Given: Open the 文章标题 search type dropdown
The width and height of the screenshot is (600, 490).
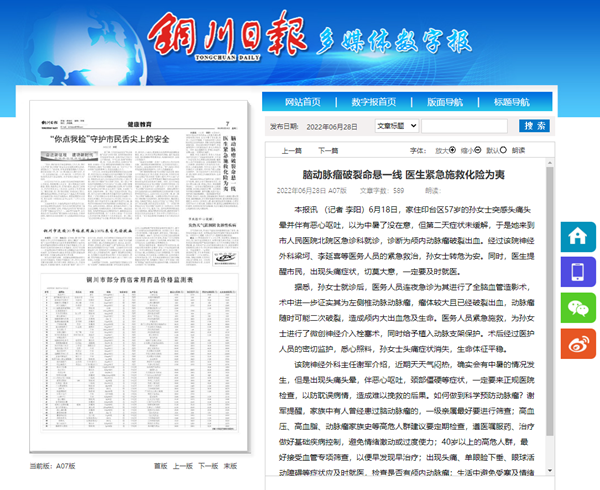Looking at the screenshot, I should 397,126.
